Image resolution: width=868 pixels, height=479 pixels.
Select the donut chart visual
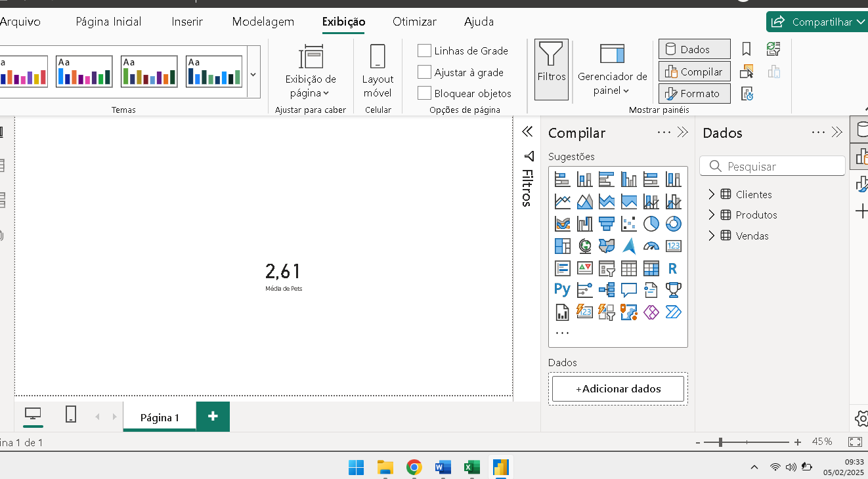point(673,224)
